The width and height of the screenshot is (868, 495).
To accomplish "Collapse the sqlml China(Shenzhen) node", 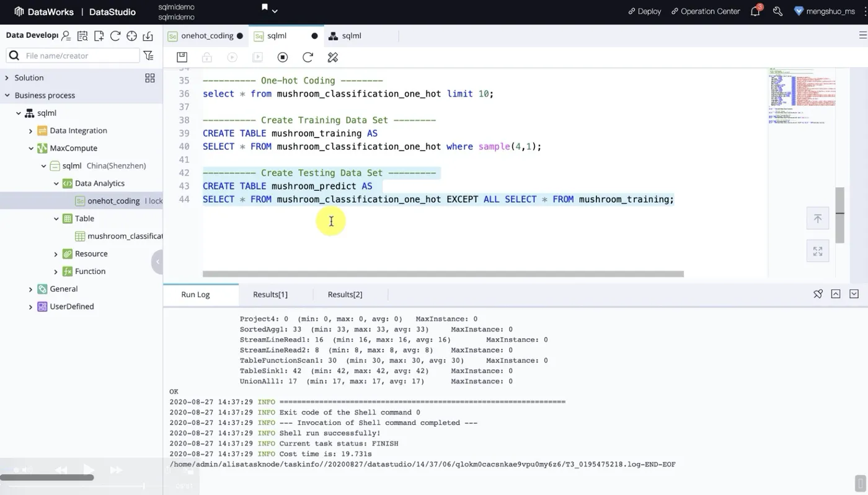I will (43, 166).
